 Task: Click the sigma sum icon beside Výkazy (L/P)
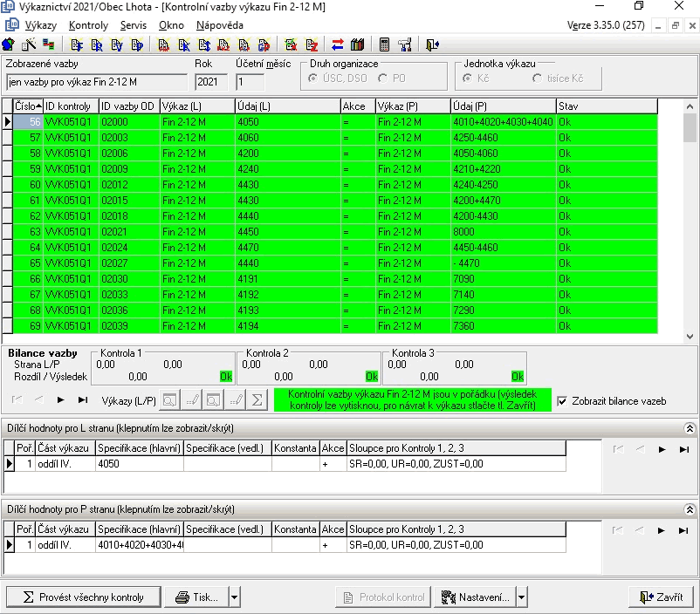257,400
